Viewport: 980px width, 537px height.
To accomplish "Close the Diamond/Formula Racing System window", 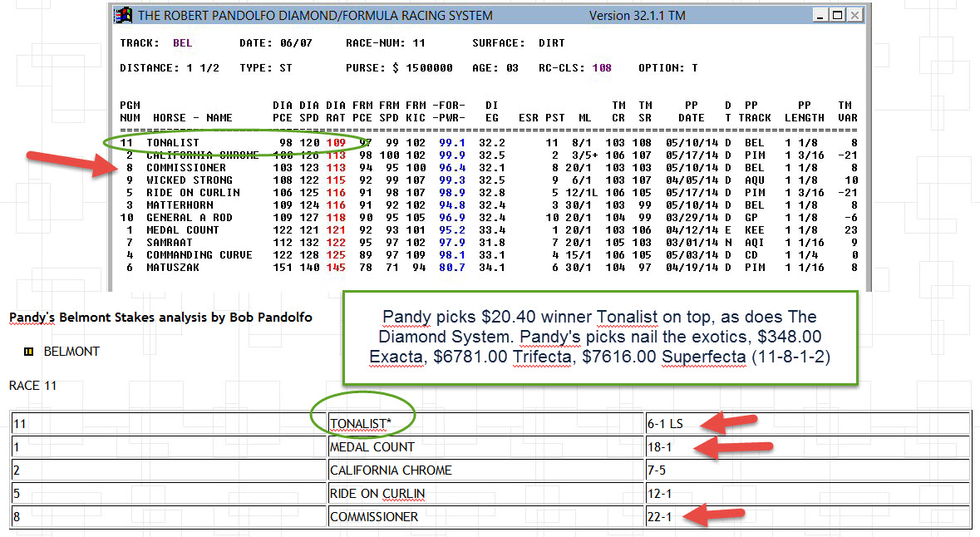I will [x=854, y=15].
